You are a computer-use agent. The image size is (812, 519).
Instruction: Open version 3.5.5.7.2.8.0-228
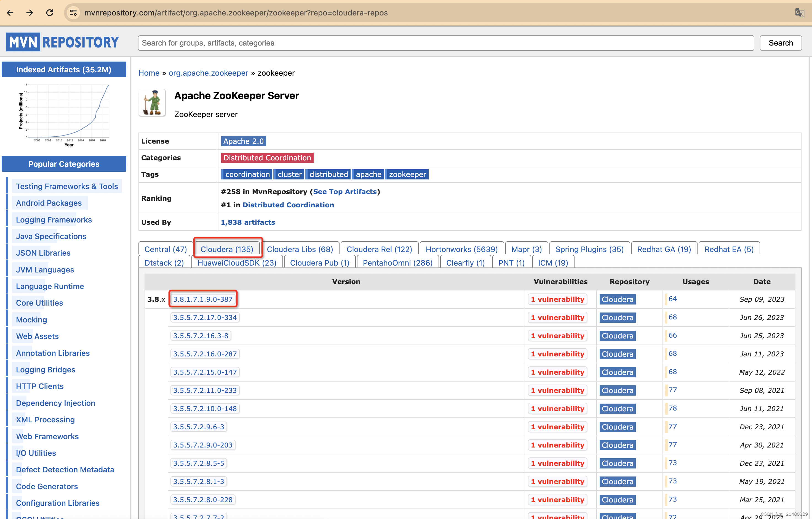[x=203, y=499]
